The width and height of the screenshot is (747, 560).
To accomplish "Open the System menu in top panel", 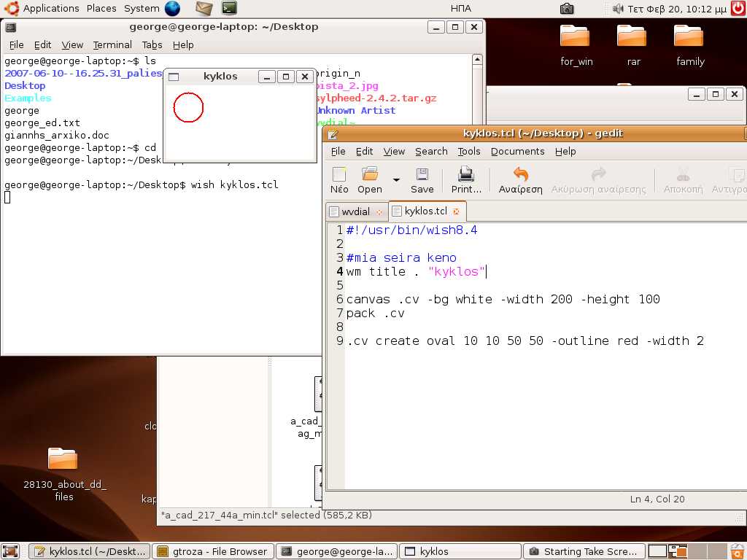I will tap(142, 9).
